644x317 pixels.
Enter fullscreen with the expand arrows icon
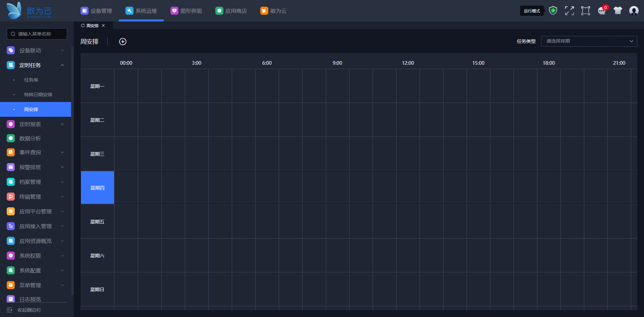569,11
